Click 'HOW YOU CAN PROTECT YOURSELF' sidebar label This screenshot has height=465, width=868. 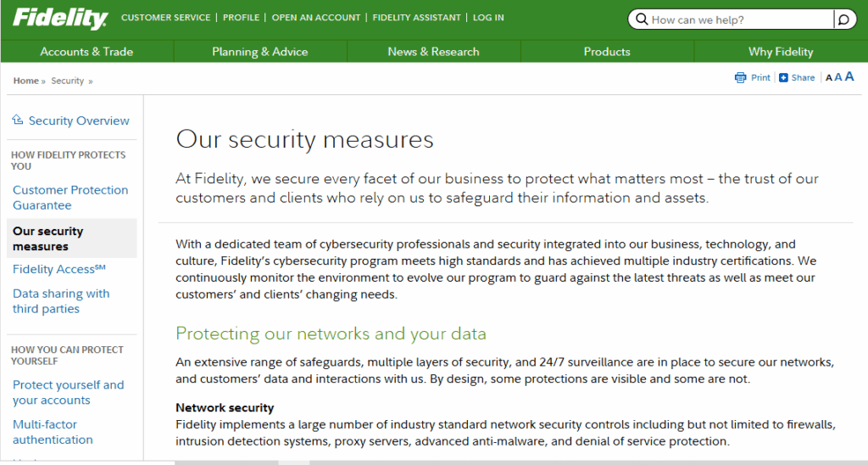67,356
